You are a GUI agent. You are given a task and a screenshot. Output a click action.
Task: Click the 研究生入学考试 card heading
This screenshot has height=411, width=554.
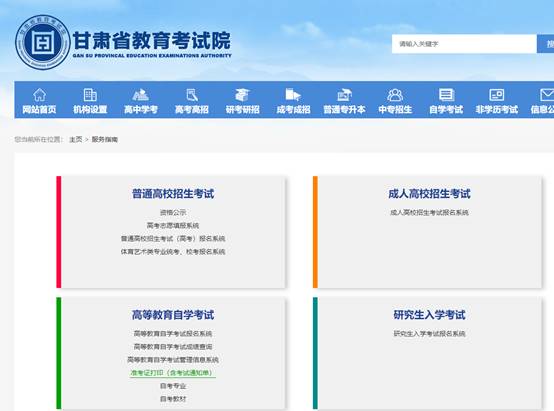(x=429, y=315)
